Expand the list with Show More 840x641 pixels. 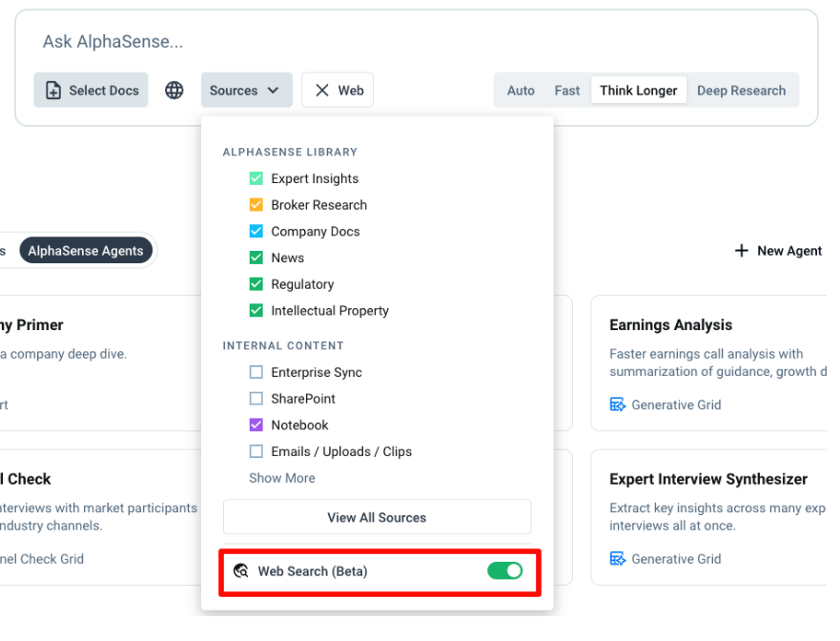tap(281, 478)
